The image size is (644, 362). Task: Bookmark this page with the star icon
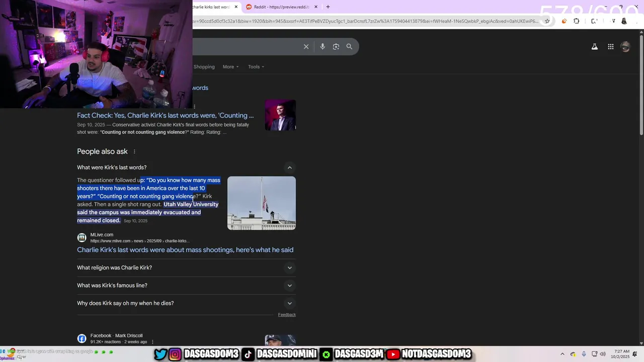[x=547, y=21]
